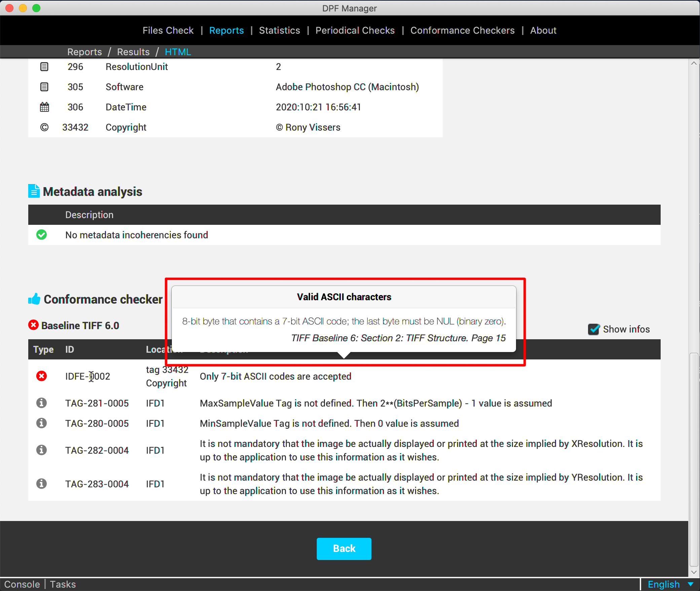This screenshot has width=700, height=591.
Task: Click the calendar icon next to DateTime
Action: [44, 107]
